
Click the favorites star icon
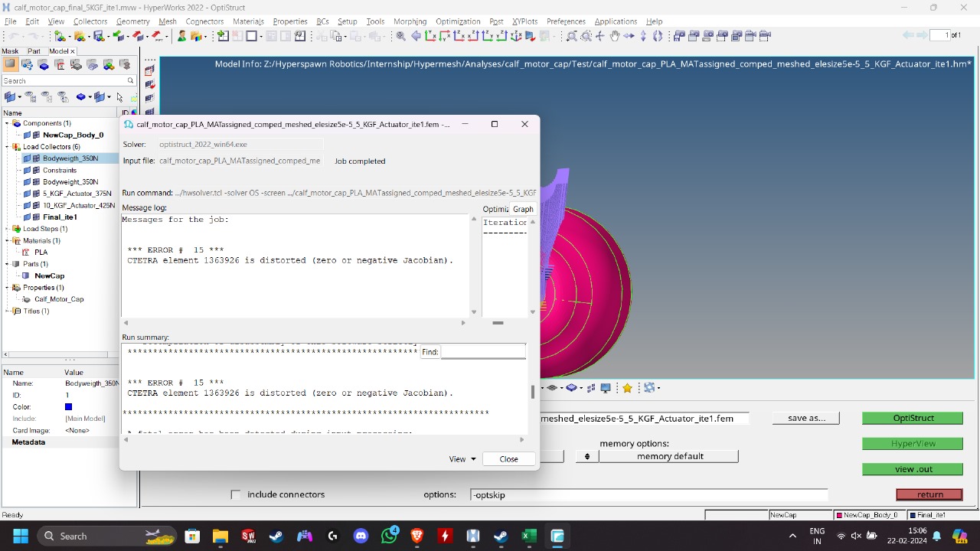(x=627, y=388)
